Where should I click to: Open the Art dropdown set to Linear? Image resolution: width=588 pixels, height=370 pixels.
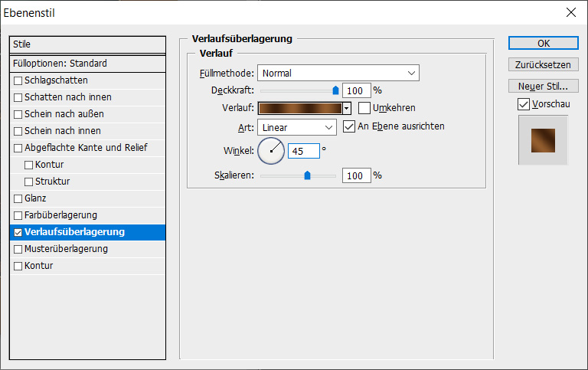(297, 127)
